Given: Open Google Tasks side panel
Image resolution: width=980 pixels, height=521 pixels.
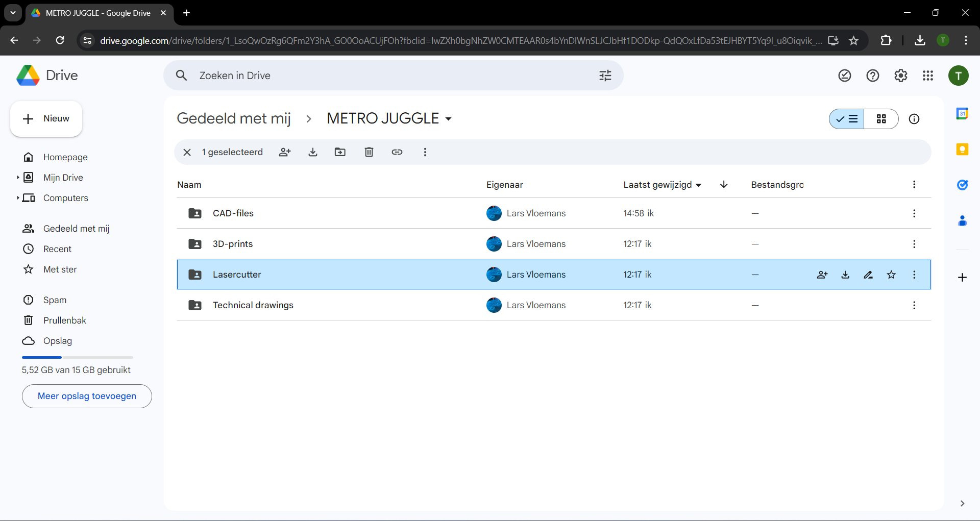Looking at the screenshot, I should pyautogui.click(x=962, y=185).
